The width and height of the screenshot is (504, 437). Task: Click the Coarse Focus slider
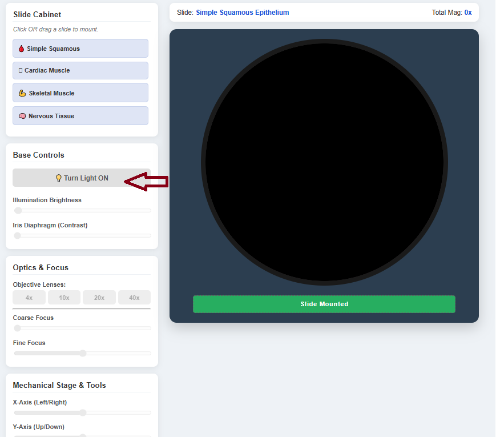click(x=82, y=328)
